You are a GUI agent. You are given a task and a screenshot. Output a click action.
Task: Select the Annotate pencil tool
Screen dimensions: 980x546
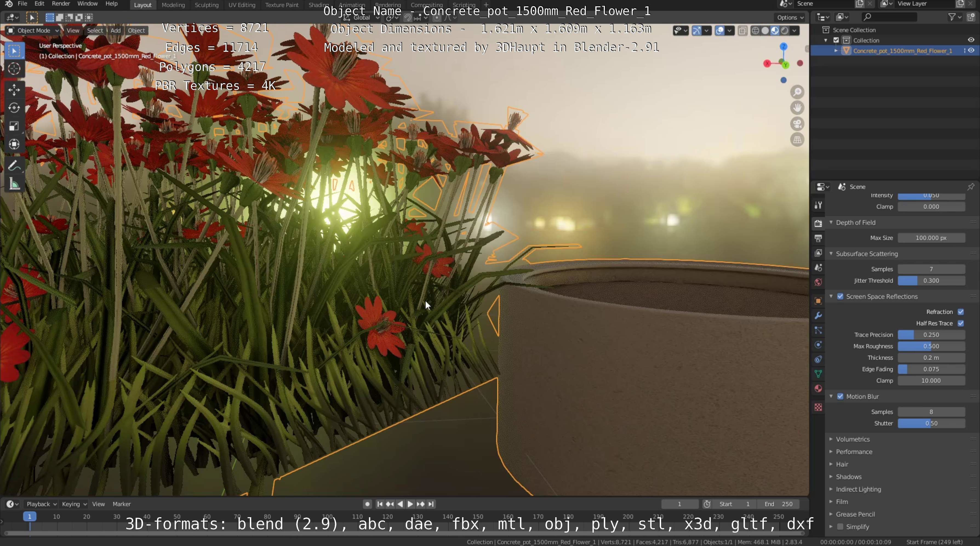[14, 166]
